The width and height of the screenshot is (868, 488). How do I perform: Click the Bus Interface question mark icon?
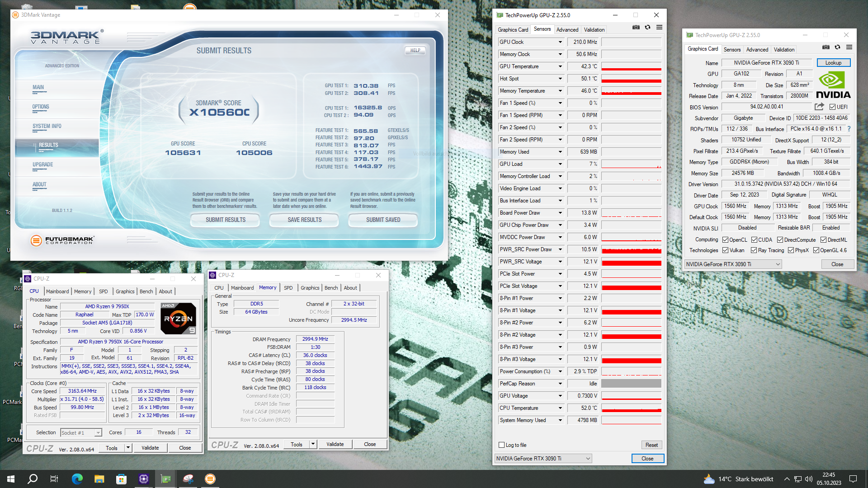point(849,129)
